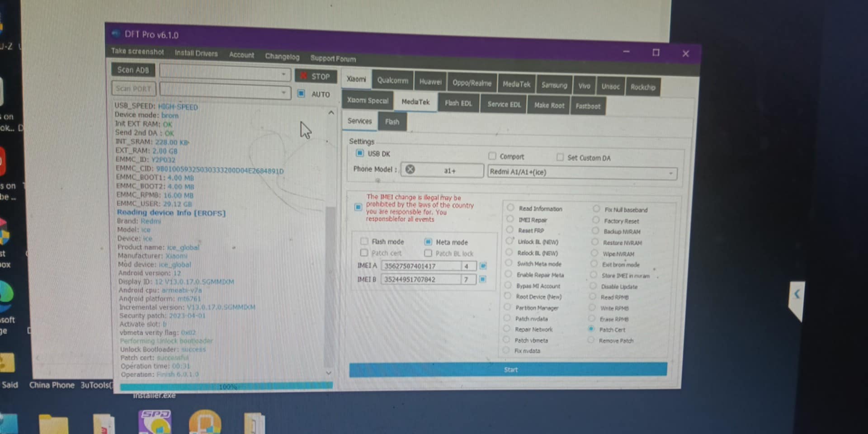Choose Remove Patch option

tap(591, 340)
